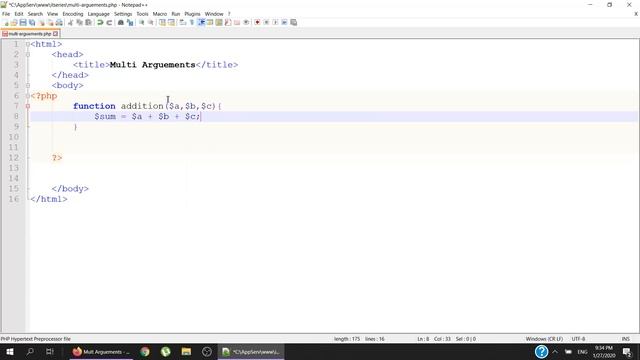Viewport: 640px width, 360px height.
Task: Zoom out using the toolbar magnifier icon
Action: coord(151,22)
